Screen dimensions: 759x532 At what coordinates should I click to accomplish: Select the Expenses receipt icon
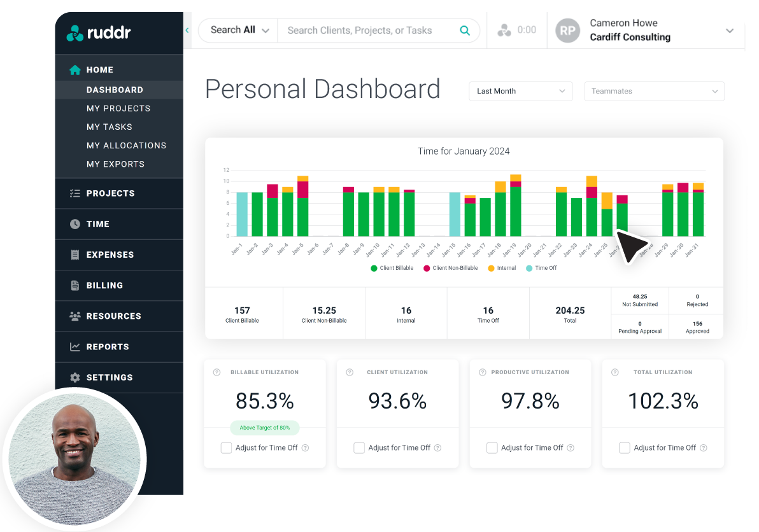[x=75, y=255]
